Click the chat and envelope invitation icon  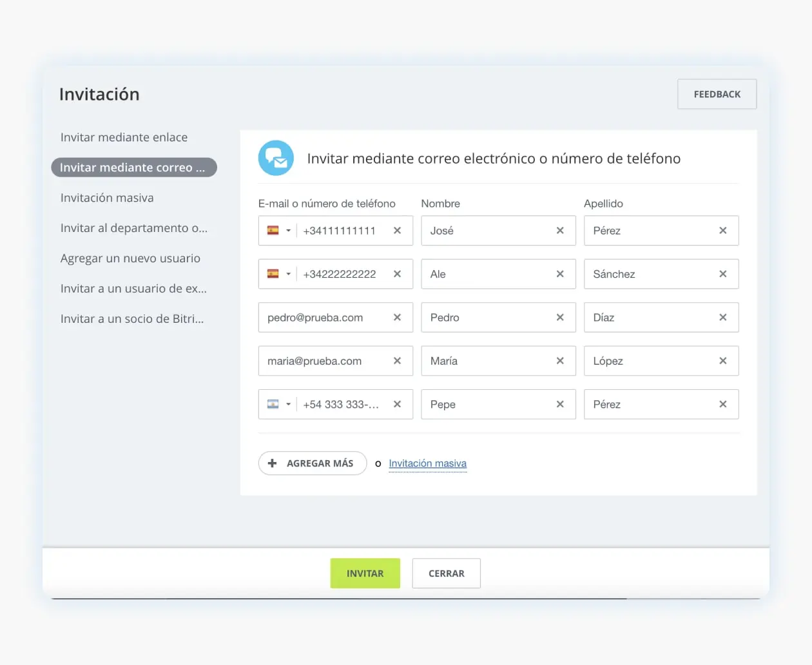pyautogui.click(x=276, y=159)
